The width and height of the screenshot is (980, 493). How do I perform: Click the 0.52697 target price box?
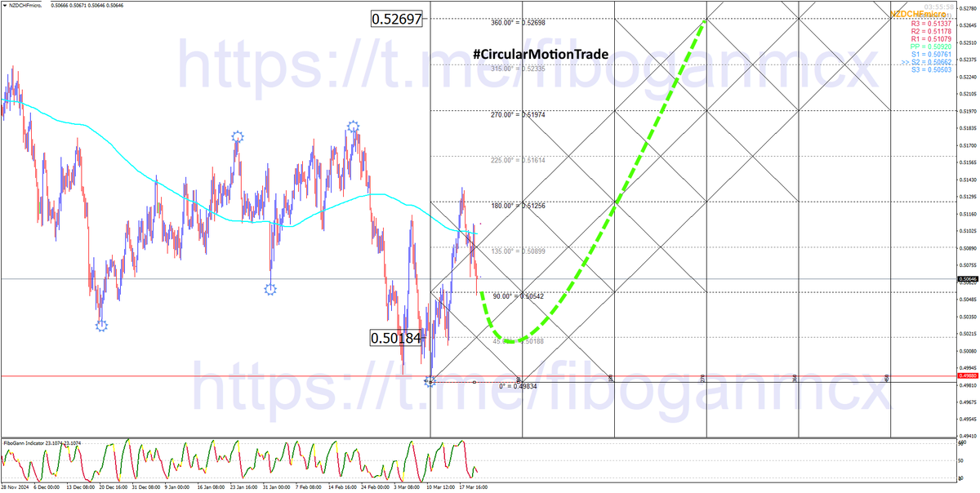click(396, 18)
